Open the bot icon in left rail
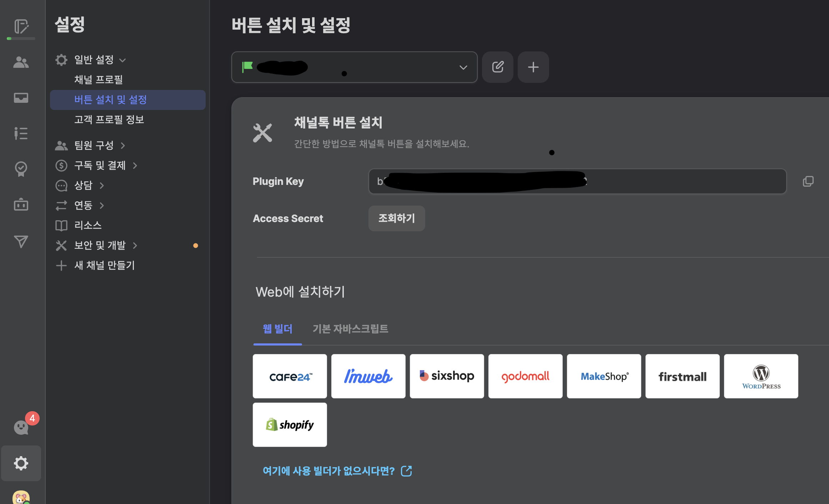The height and width of the screenshot is (504, 829). coord(21,205)
